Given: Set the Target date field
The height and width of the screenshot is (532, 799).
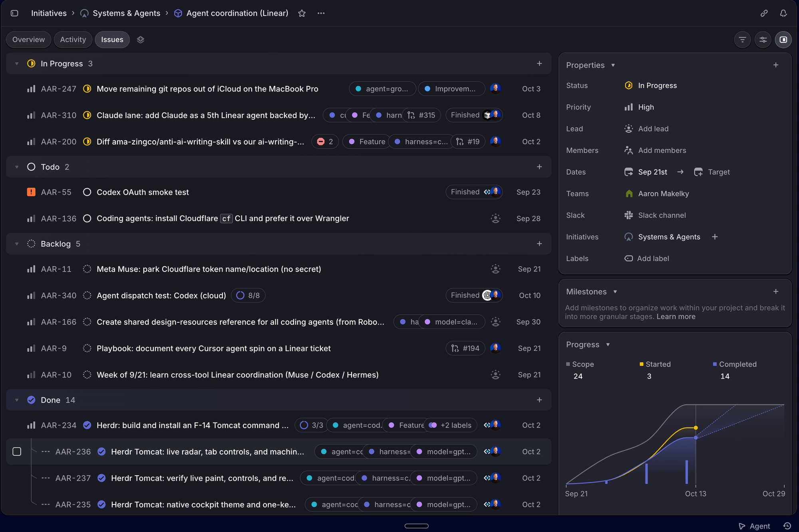Looking at the screenshot, I should point(712,172).
